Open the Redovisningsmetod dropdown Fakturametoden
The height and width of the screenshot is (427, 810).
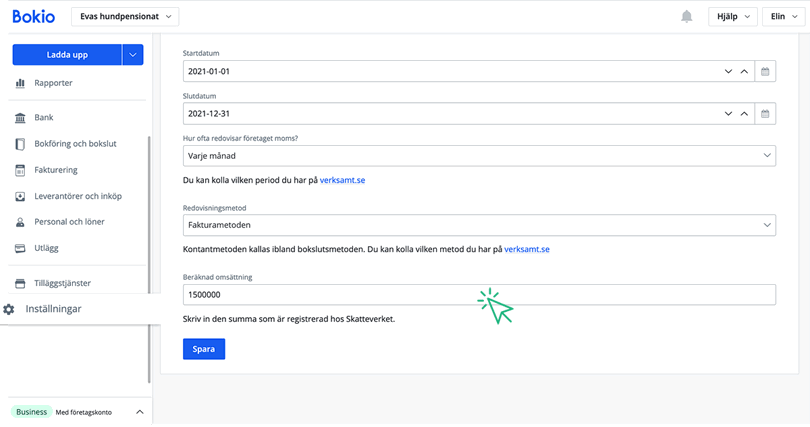point(480,226)
